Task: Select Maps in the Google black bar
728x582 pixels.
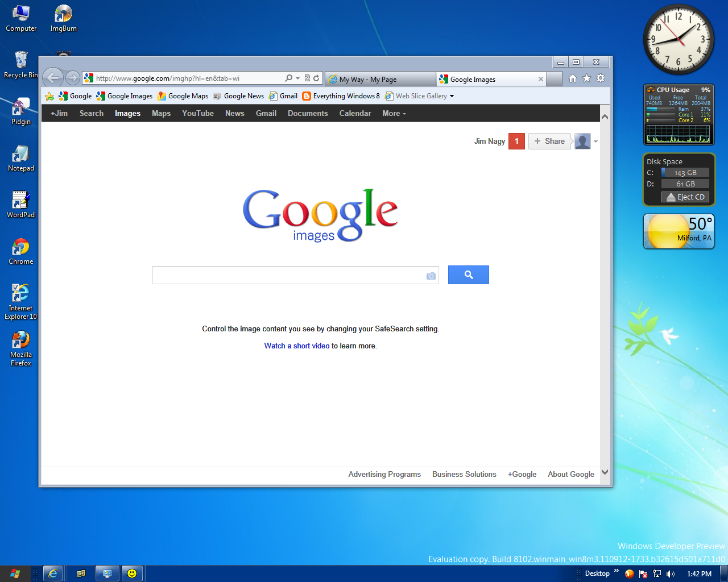Action: (x=161, y=113)
